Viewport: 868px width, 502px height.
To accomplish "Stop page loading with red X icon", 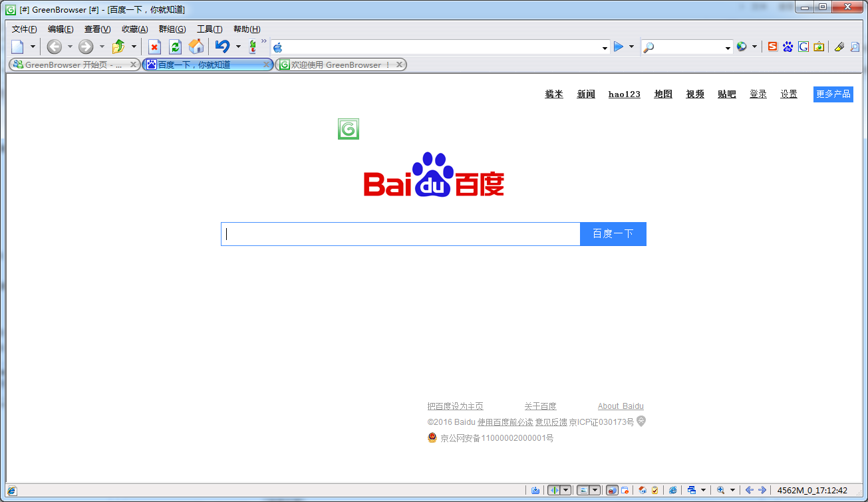I will [154, 47].
